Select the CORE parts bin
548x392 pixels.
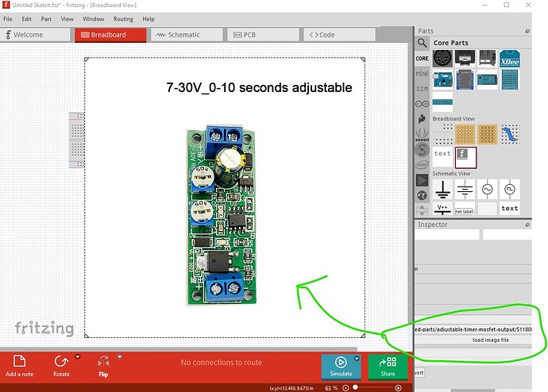pos(422,58)
